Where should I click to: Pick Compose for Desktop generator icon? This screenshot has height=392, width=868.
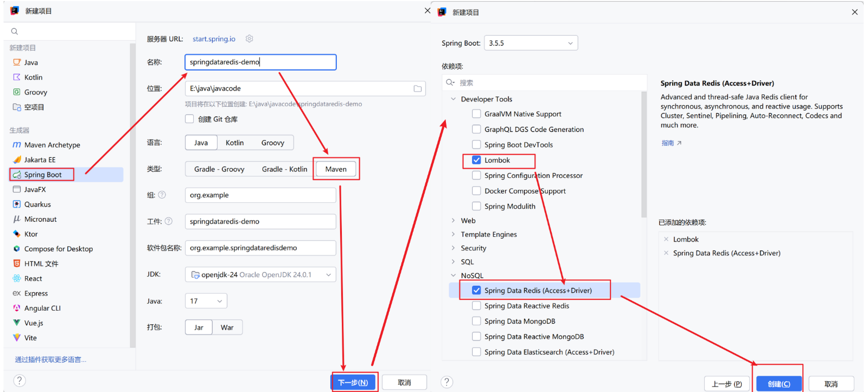point(17,249)
